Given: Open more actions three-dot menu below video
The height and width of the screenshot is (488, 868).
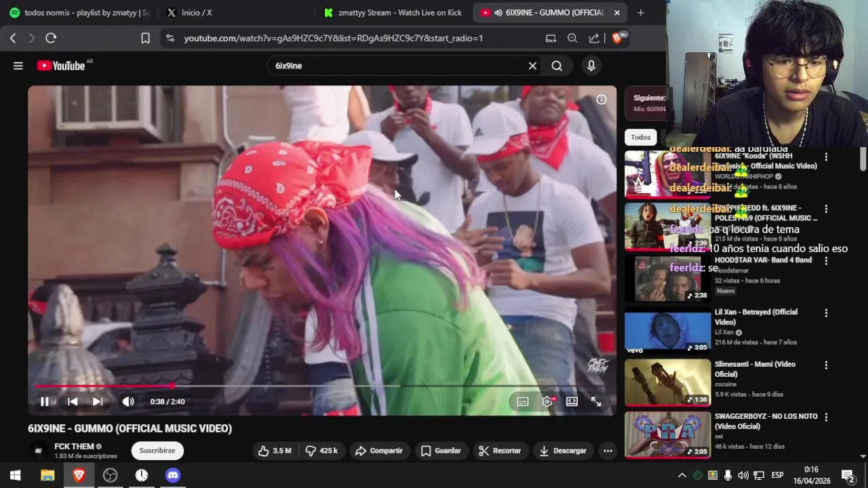Looking at the screenshot, I should [608, 451].
